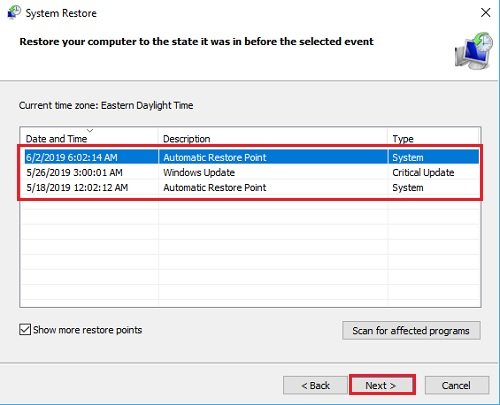The height and width of the screenshot is (405, 500).
Task: Click the computer restore clock graphic
Action: [474, 51]
